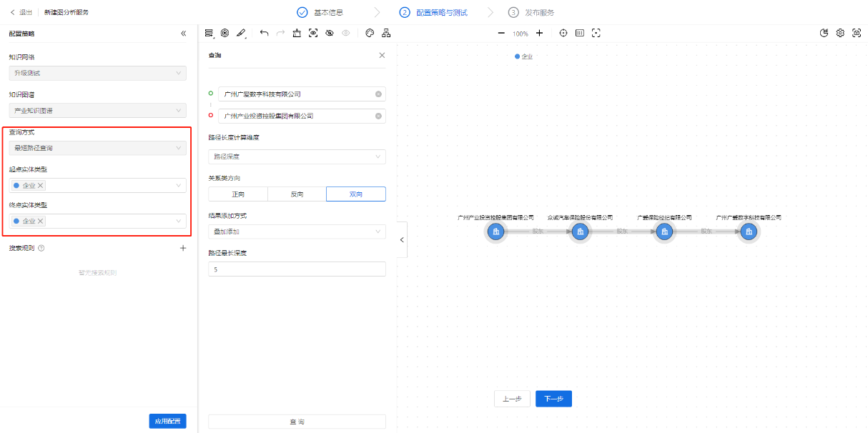Open the 知识图谱 dropdown
Screen dimensions: 868x433
[x=98, y=111]
